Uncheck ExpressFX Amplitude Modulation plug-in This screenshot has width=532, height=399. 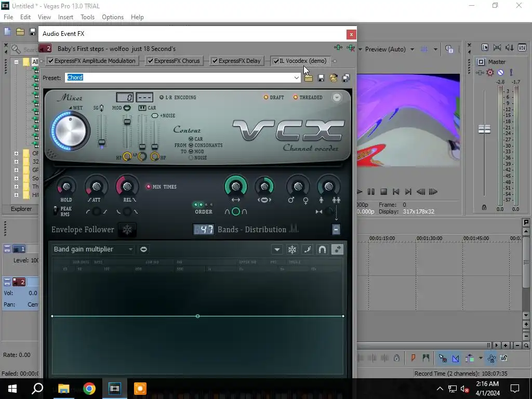[50, 61]
